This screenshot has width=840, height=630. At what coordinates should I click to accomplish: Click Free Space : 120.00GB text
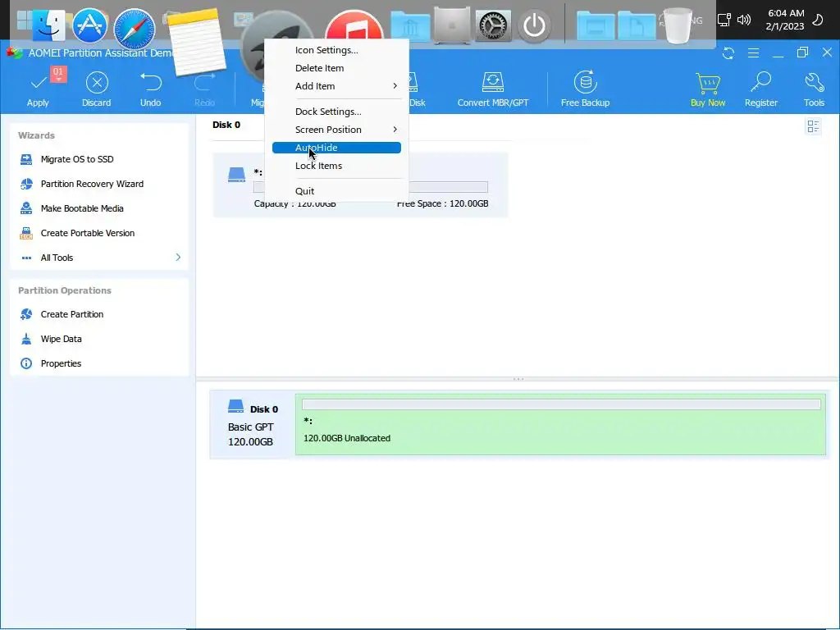(442, 203)
